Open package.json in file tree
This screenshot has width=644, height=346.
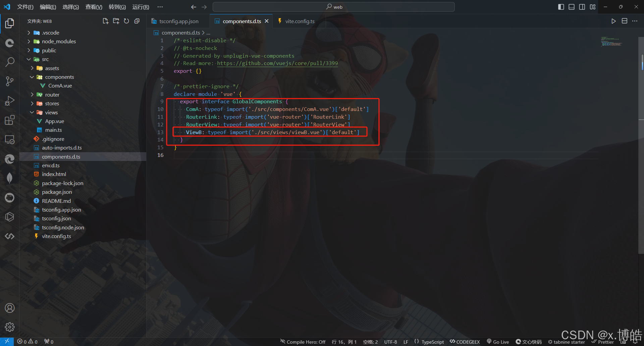click(x=57, y=192)
